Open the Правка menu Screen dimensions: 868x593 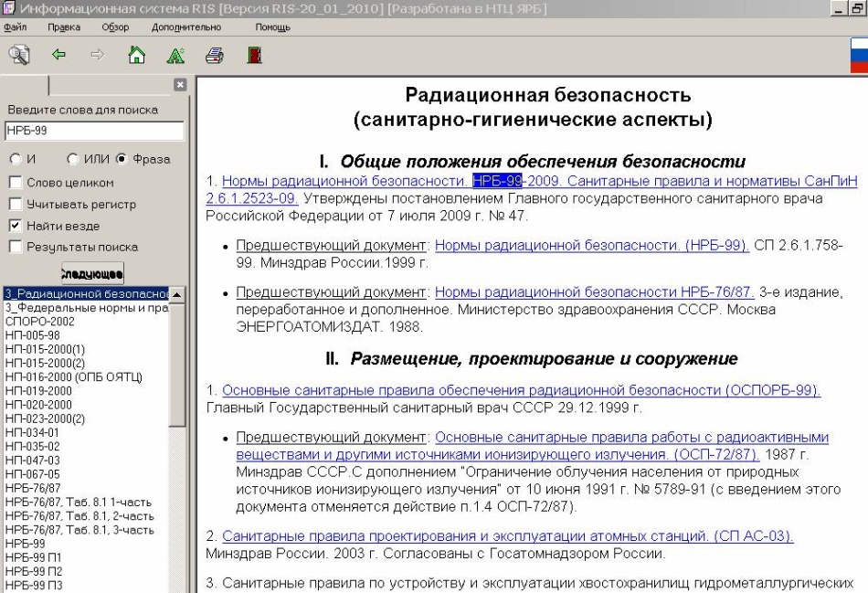click(x=64, y=27)
